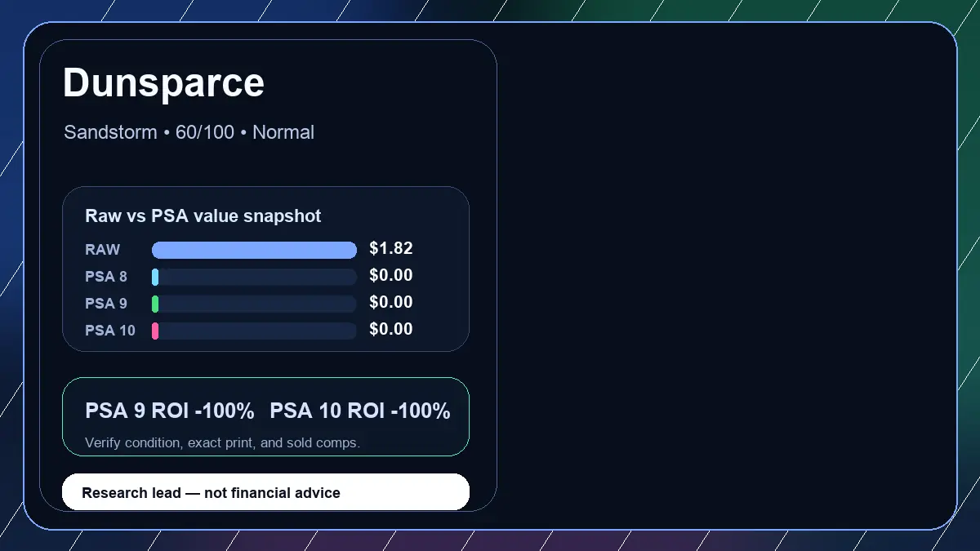Click the Raw vs PSA value snapshot heading
The image size is (980, 551).
(203, 216)
